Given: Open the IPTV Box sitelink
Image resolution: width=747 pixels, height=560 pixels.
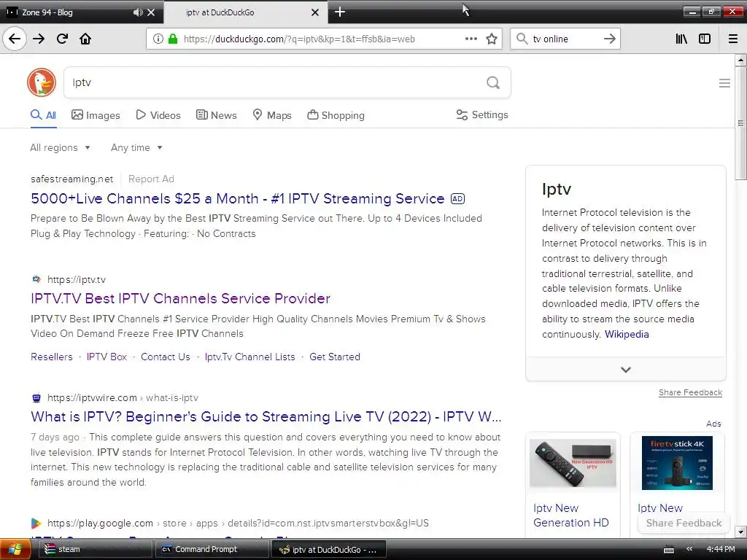Looking at the screenshot, I should click(x=107, y=357).
